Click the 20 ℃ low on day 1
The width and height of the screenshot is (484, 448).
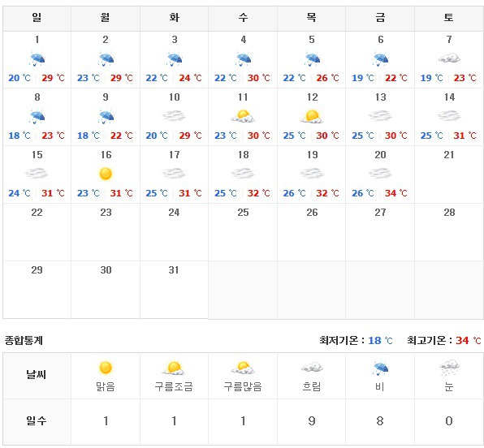tap(19, 78)
